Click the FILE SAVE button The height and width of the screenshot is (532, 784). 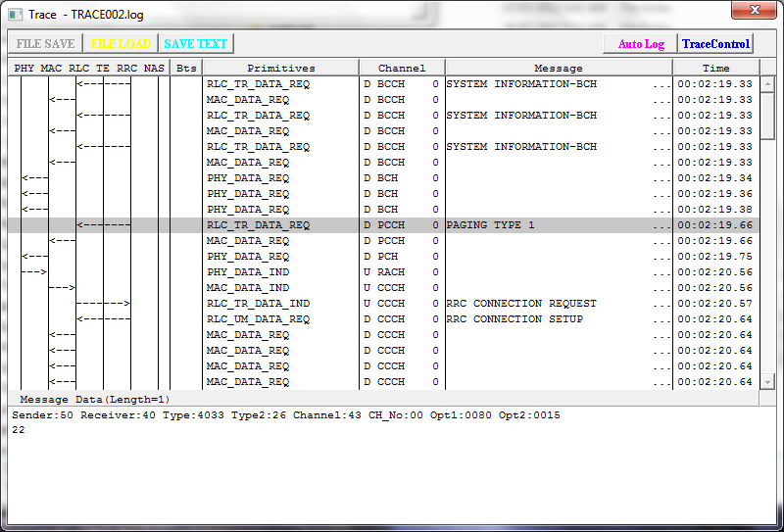tap(45, 43)
